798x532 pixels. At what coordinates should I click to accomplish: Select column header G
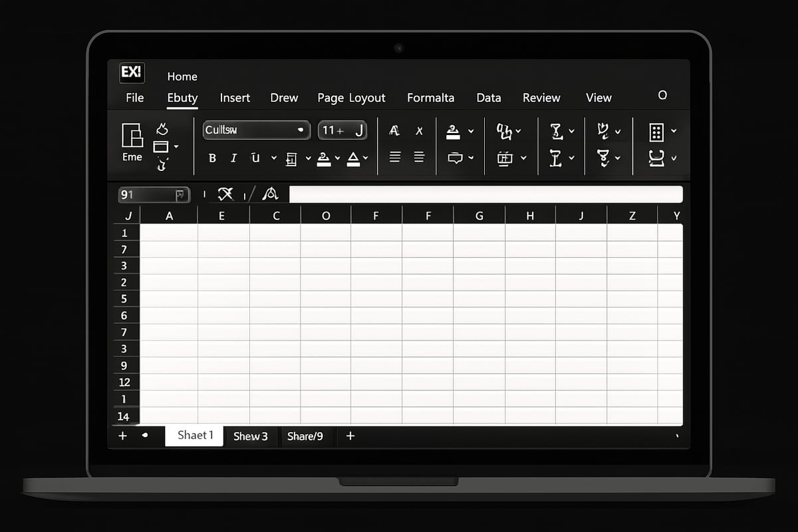[x=479, y=215]
